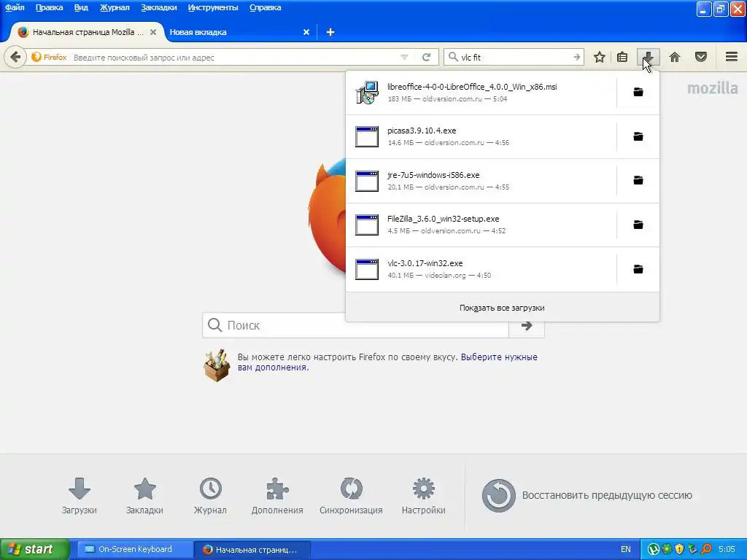
Task: Open a new tab with plus button
Action: [x=330, y=32]
